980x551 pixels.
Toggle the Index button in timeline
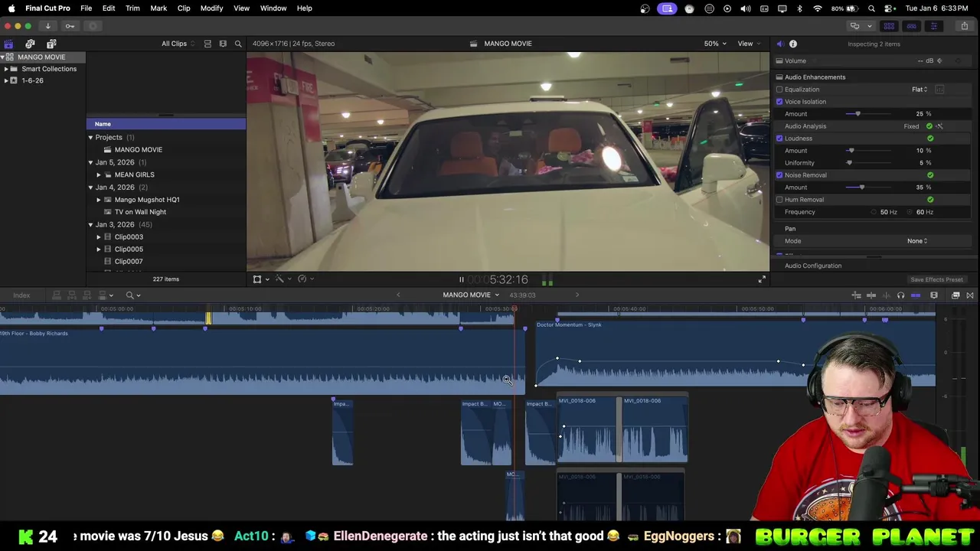(21, 295)
